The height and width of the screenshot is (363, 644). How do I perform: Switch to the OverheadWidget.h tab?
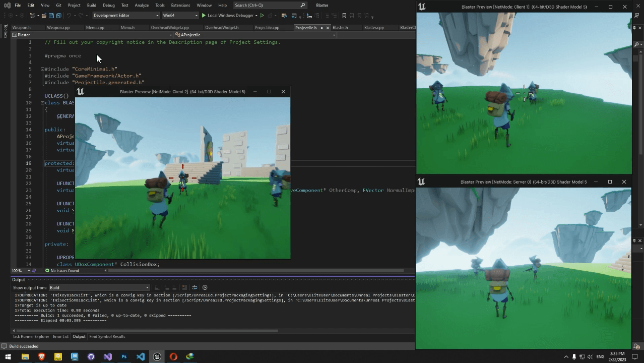(x=222, y=28)
